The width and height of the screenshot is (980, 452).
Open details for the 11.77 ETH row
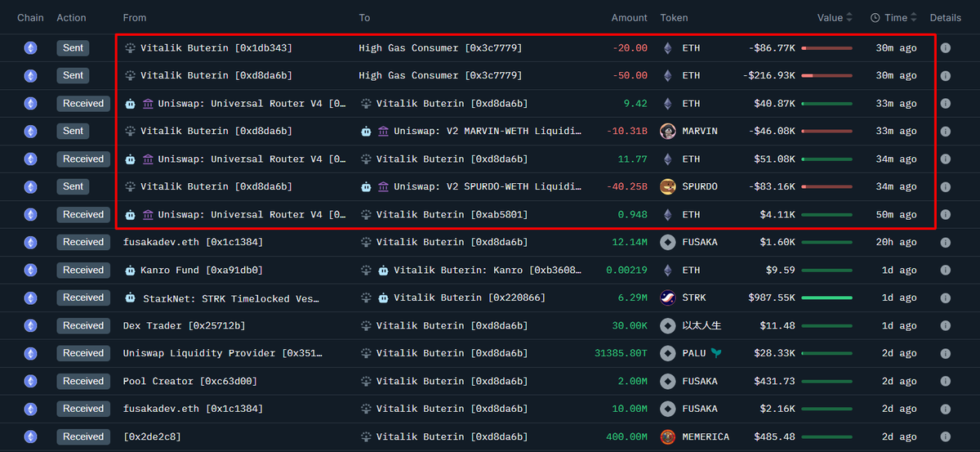(x=945, y=159)
